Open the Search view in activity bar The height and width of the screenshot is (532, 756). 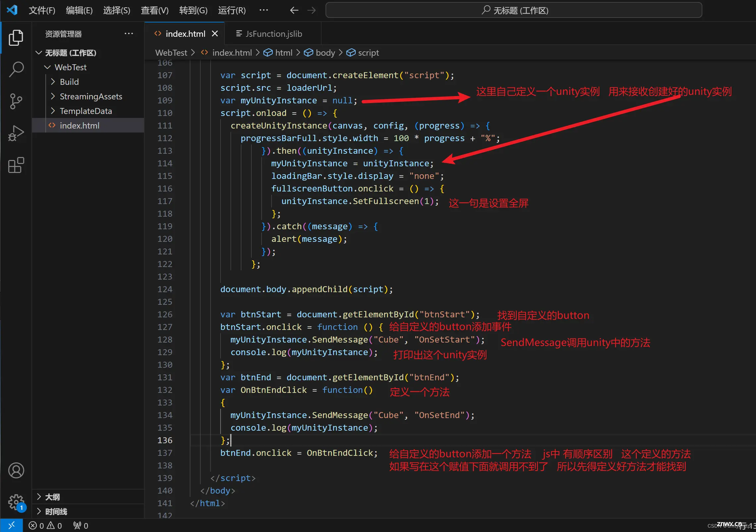pyautogui.click(x=16, y=70)
